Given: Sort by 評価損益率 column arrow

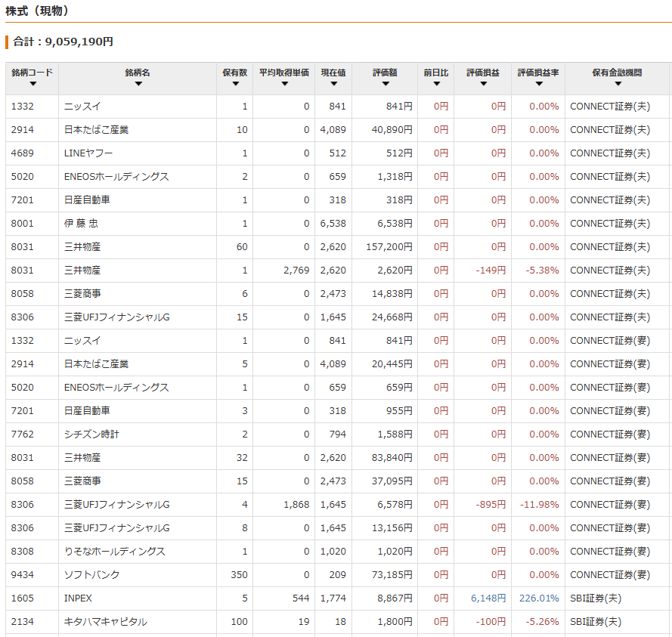Looking at the screenshot, I should 539,84.
